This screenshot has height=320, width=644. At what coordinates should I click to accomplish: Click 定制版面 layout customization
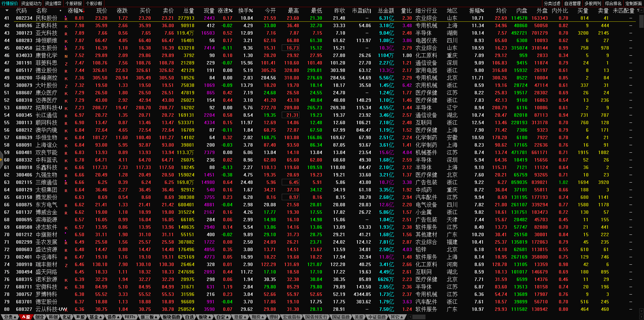click(x=633, y=3)
